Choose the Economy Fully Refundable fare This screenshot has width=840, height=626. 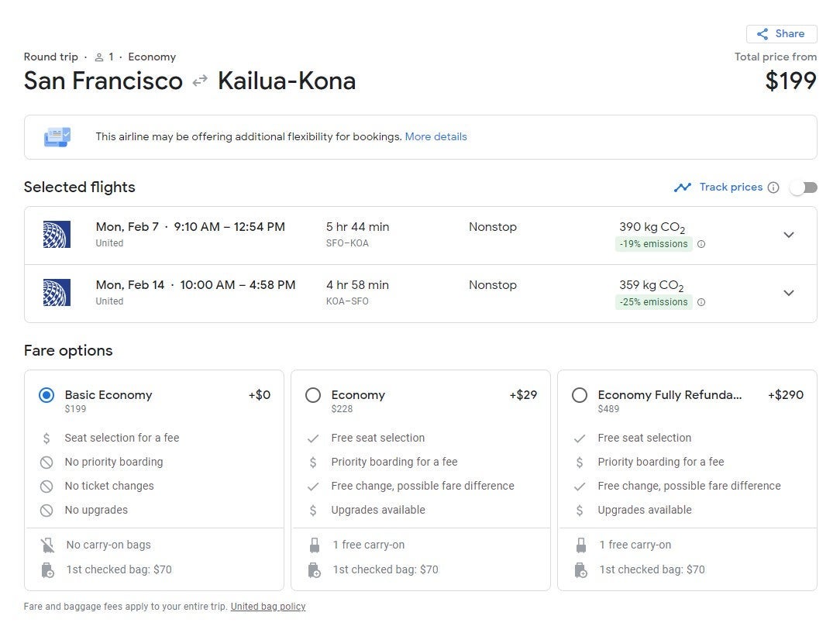(x=580, y=395)
